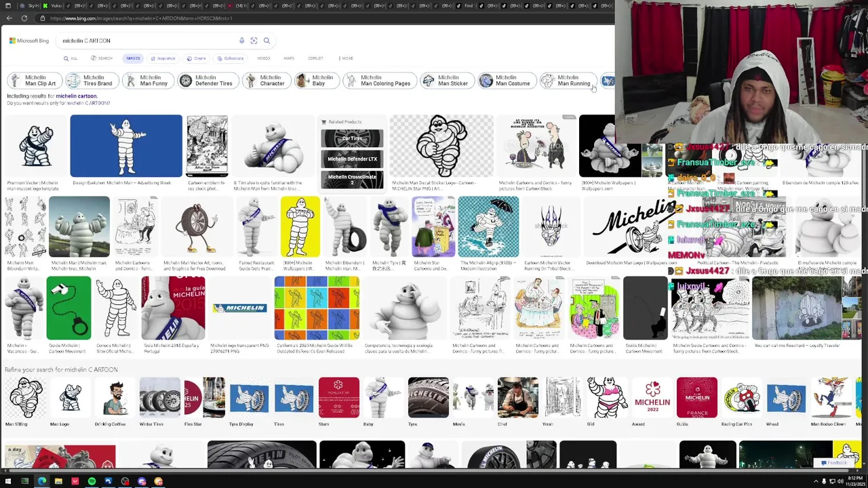Select the IMAGES tab
Image resolution: width=868 pixels, height=488 pixels.
tap(133, 58)
